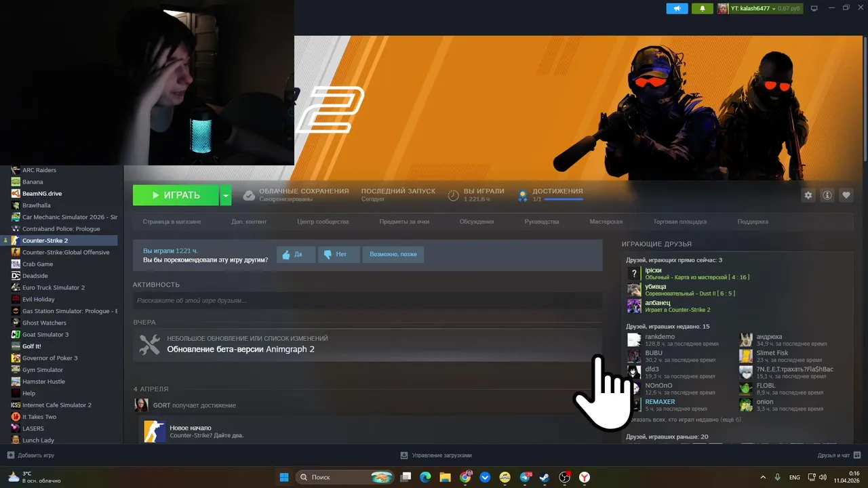Open the Обсуждения tab
The width and height of the screenshot is (868, 488).
tap(477, 222)
